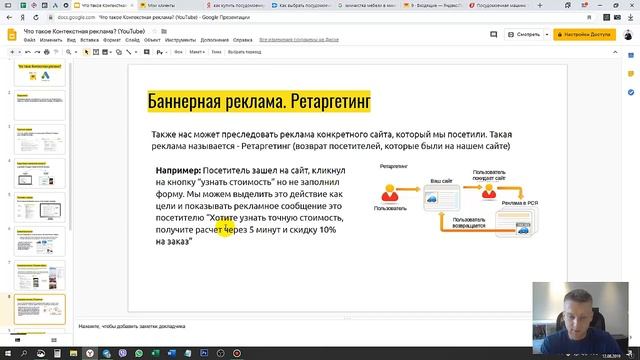Star the presentation title

155,31
